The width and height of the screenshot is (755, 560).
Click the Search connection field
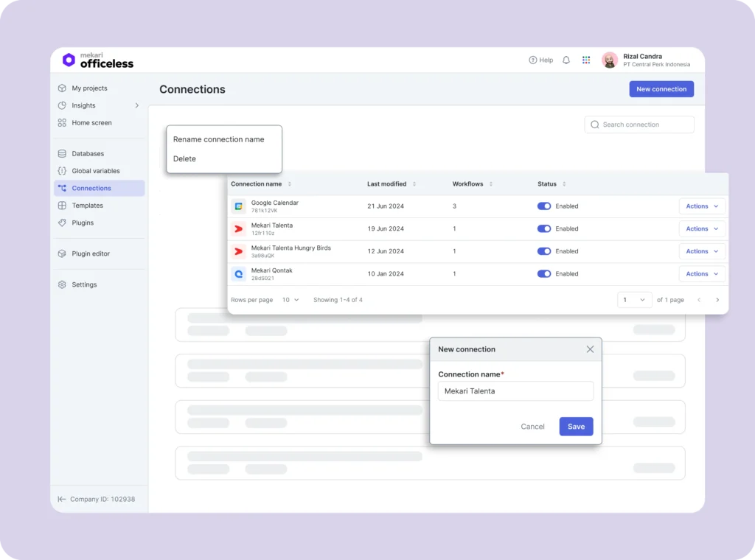[639, 125]
